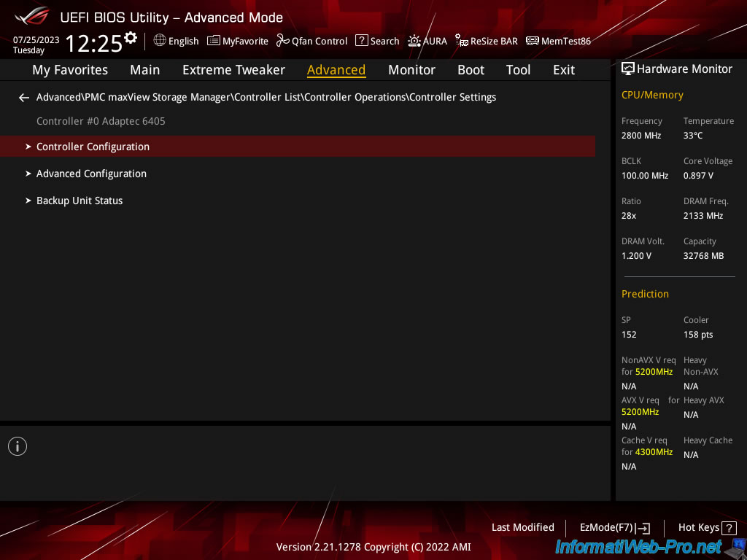Click the 2800 MHz frequency value

(x=641, y=136)
